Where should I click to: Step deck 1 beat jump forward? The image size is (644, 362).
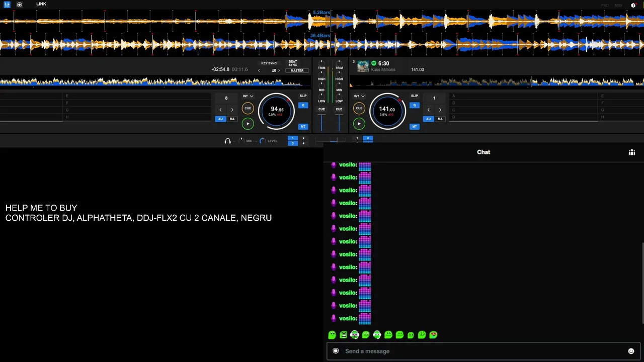click(x=232, y=110)
